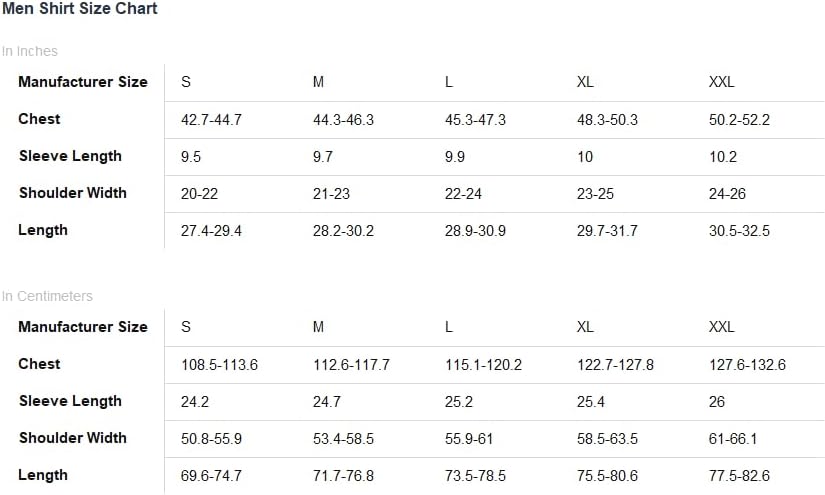Viewport: 825px width, 495px height.
Task: Click the S chest value 42.7-44.7
Action: [x=211, y=120]
